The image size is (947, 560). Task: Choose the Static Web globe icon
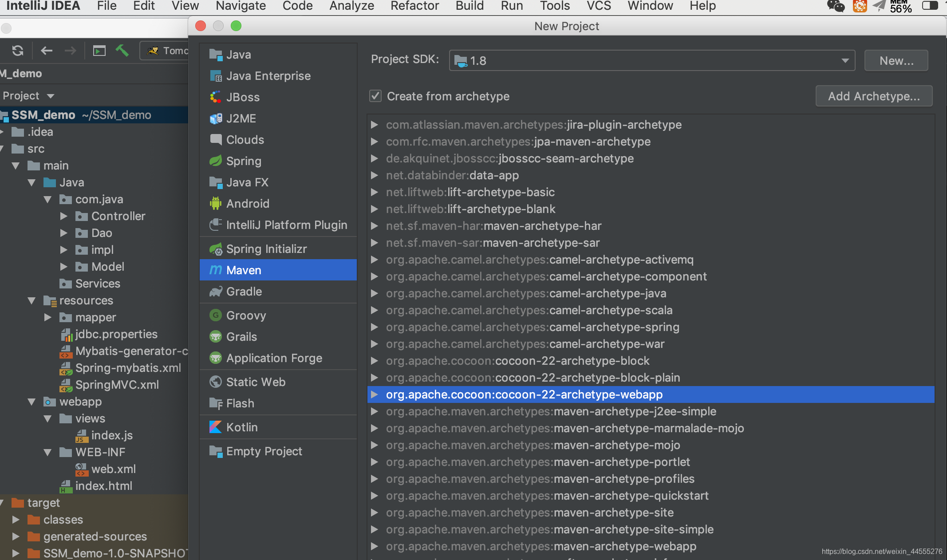(216, 382)
